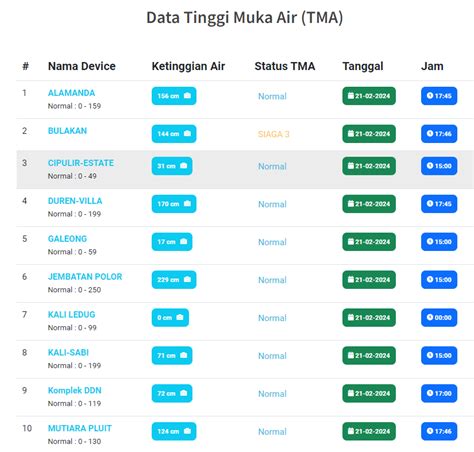Click camera icon on DUREN-VILLA 170 cm badge
Image resolution: width=474 pixels, height=452 pixels.
(x=187, y=204)
